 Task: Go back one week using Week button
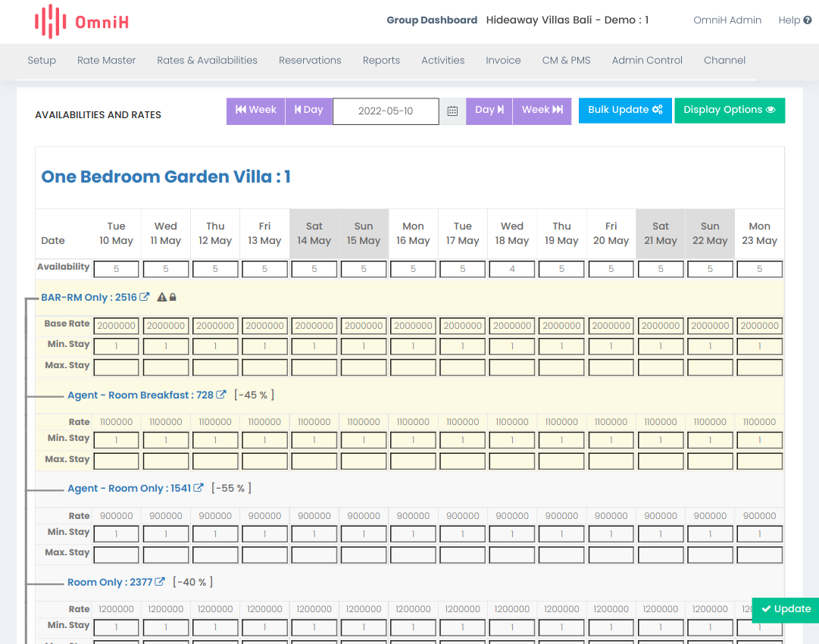(255, 110)
